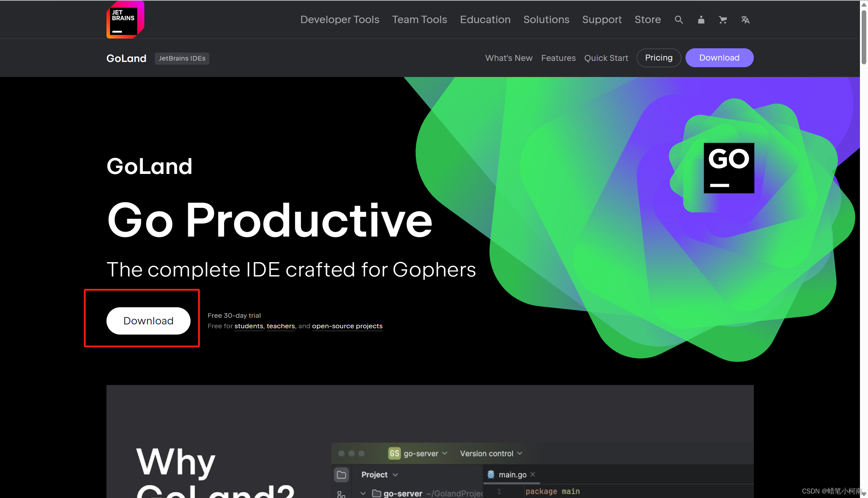Click the Structure tool window icon
The height and width of the screenshot is (498, 868).
[x=341, y=494]
